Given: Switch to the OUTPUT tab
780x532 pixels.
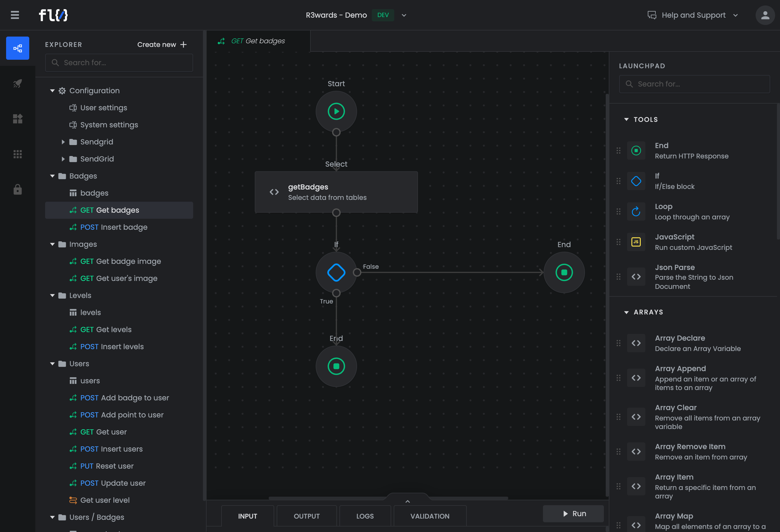Looking at the screenshot, I should (307, 516).
